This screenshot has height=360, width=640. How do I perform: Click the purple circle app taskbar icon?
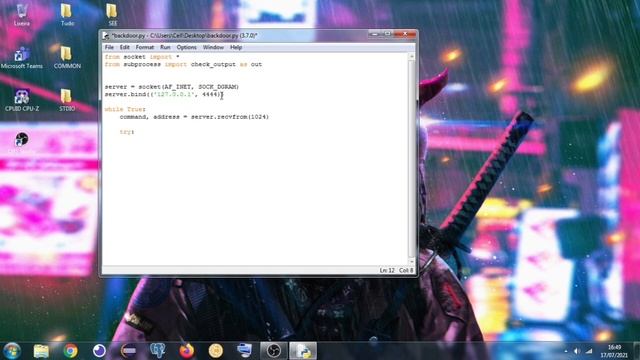click(x=99, y=351)
